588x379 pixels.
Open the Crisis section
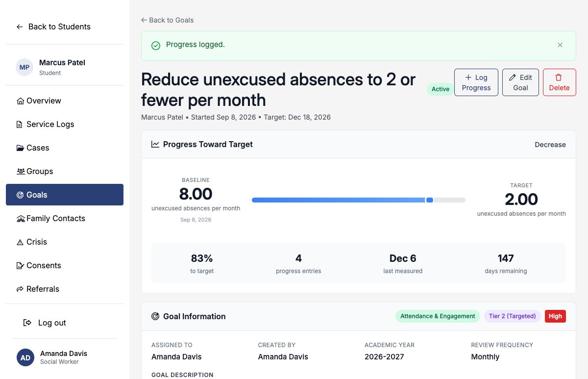[x=65, y=242]
